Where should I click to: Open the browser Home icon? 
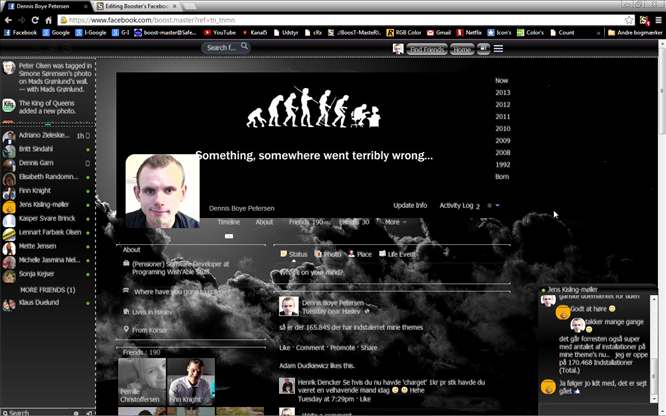(48, 20)
